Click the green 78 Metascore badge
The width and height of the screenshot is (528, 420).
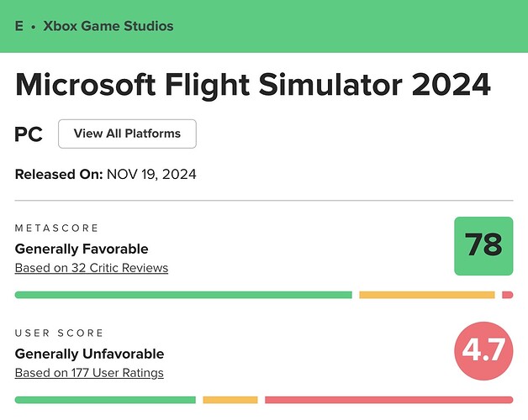(483, 245)
